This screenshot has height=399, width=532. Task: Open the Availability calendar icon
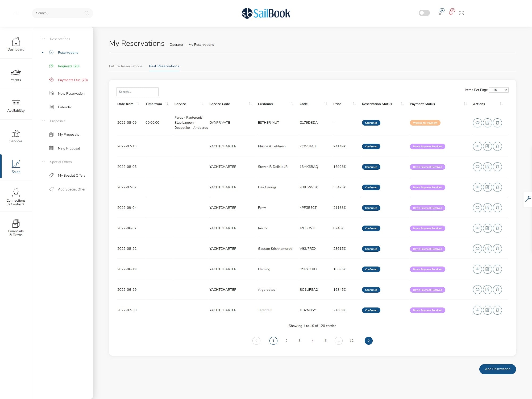16,103
